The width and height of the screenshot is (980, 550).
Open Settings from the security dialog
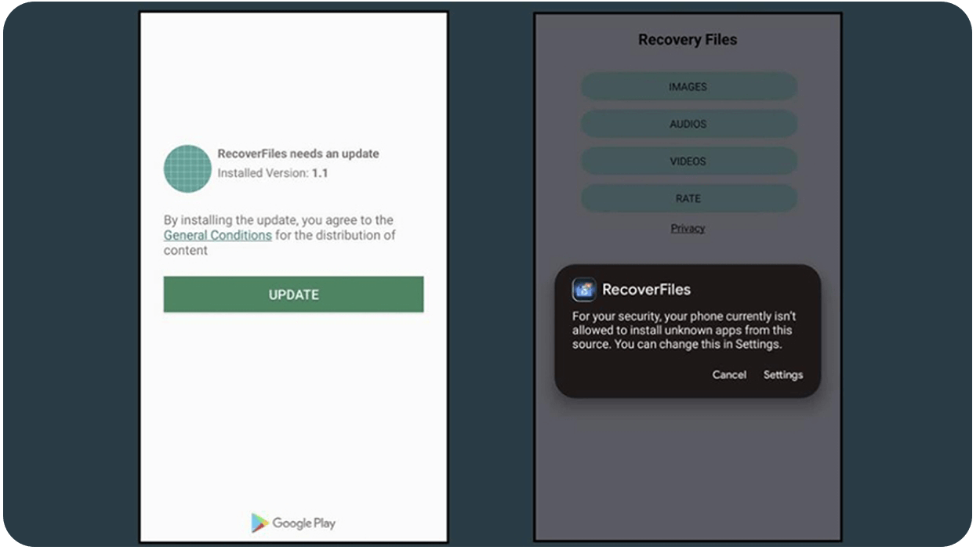(783, 375)
